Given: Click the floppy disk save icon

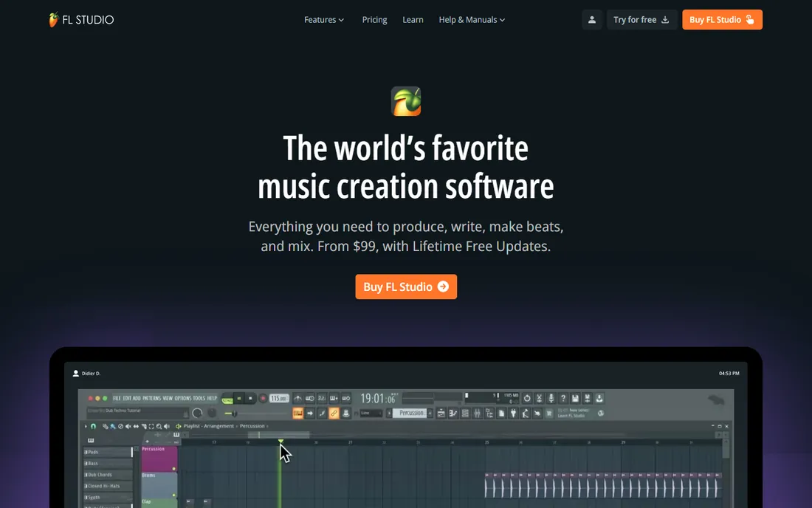Looking at the screenshot, I should [575, 398].
